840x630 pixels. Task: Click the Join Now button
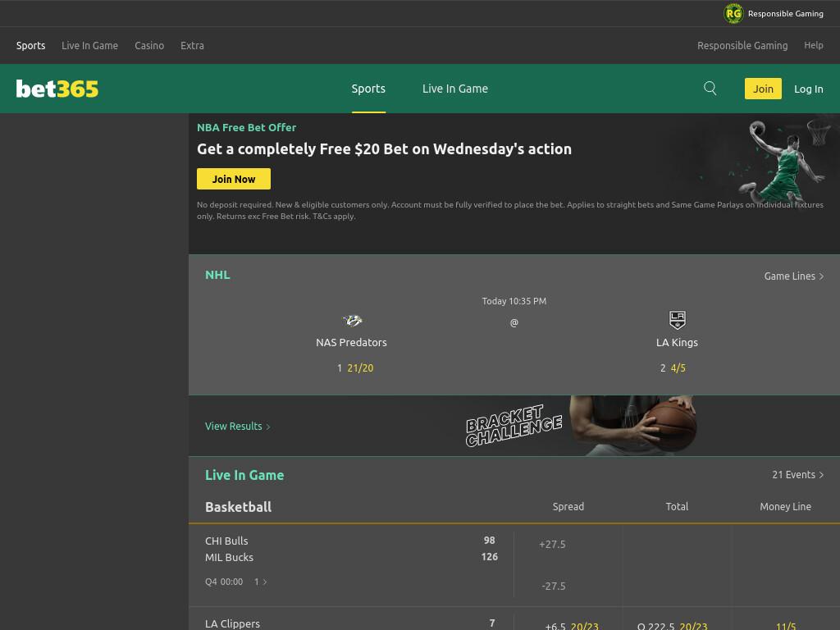[x=234, y=179]
